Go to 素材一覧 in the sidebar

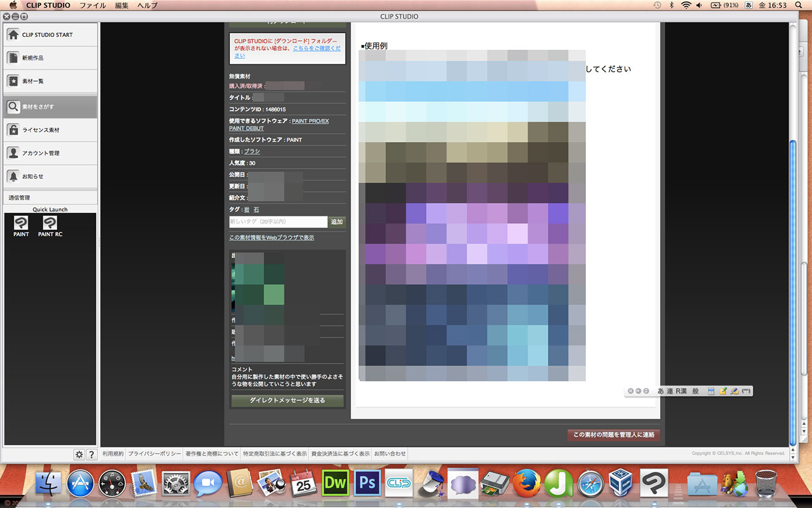coord(50,81)
